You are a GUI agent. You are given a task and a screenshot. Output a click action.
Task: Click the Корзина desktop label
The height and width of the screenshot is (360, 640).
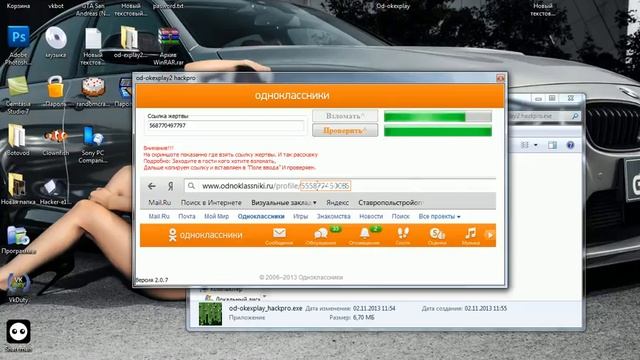tap(18, 6)
